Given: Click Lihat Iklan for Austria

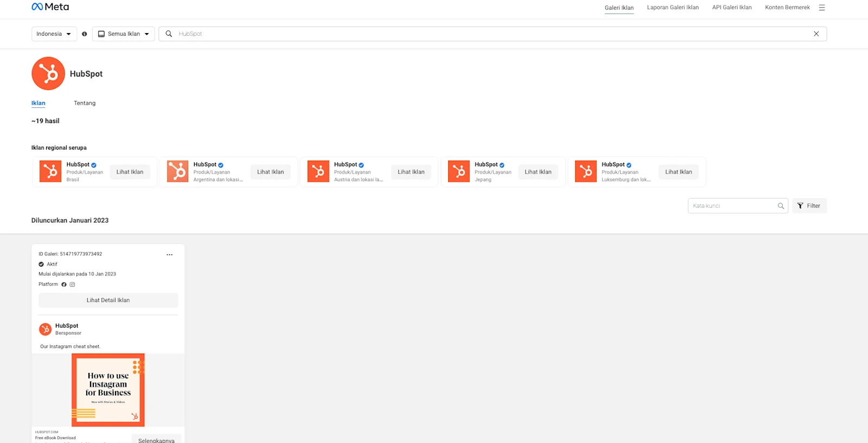Looking at the screenshot, I should tap(411, 172).
